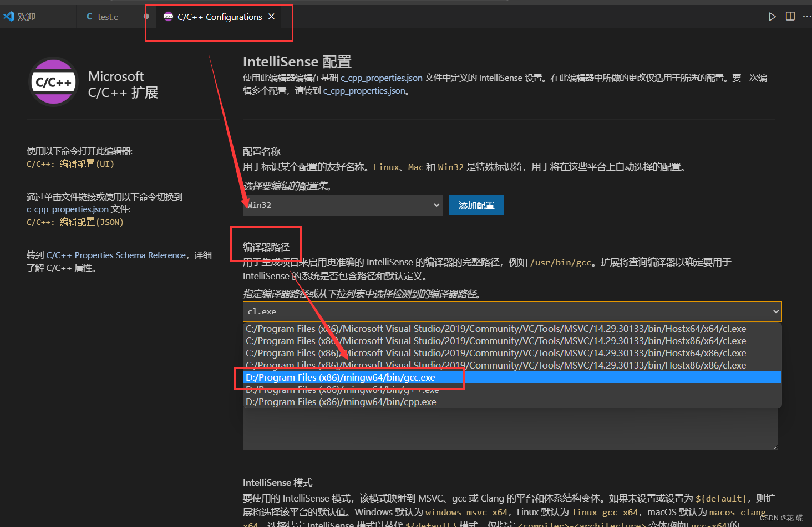The height and width of the screenshot is (527, 812).
Task: Open the Win32 configuration name dropdown
Action: pyautogui.click(x=343, y=205)
